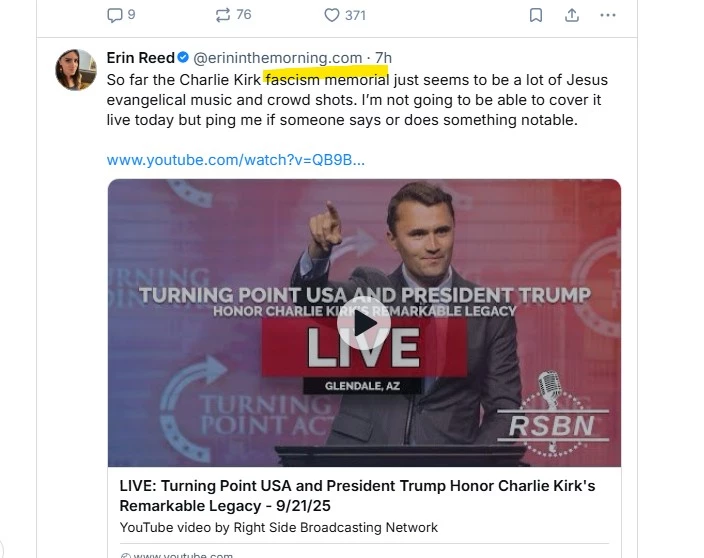Click the highlighted words "fascism memorial"
This screenshot has height=558, width=704.
[x=312, y=78]
